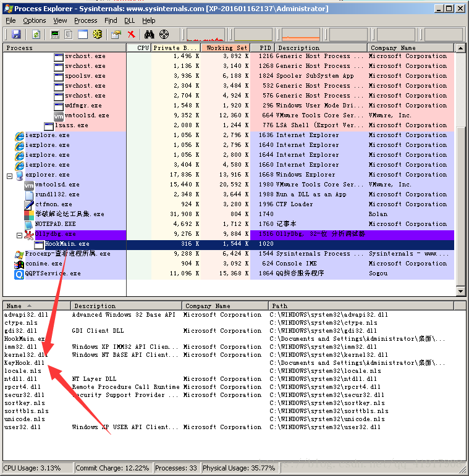Select the lsass.exe process row
The width and height of the screenshot is (469, 476).
[229, 125]
